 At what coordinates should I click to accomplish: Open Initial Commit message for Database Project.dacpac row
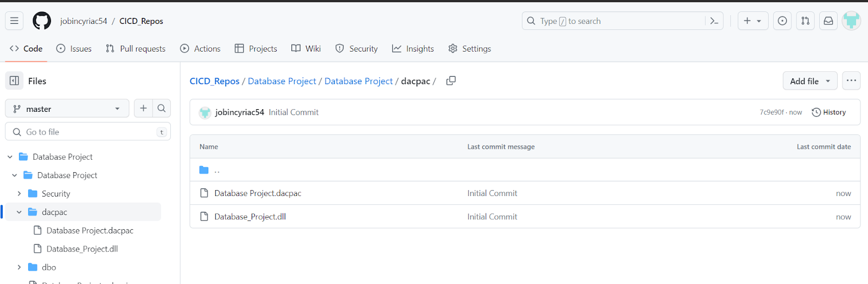(492, 193)
